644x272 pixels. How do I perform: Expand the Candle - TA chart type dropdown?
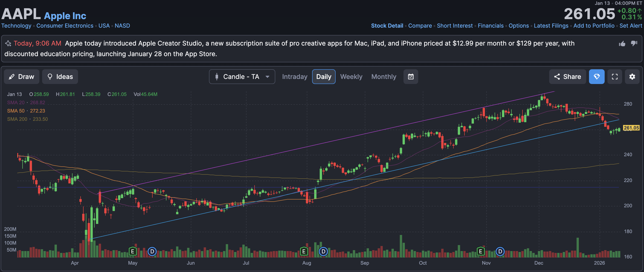pos(242,76)
